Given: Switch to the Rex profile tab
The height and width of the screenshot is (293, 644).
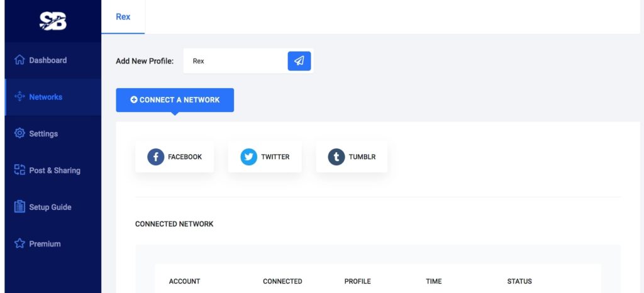Looking at the screenshot, I should tap(123, 17).
